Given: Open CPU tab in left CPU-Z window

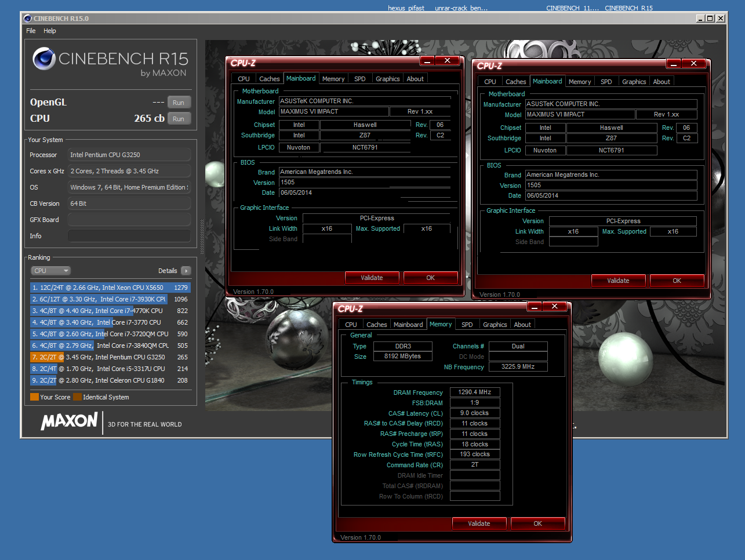Looking at the screenshot, I should [244, 79].
